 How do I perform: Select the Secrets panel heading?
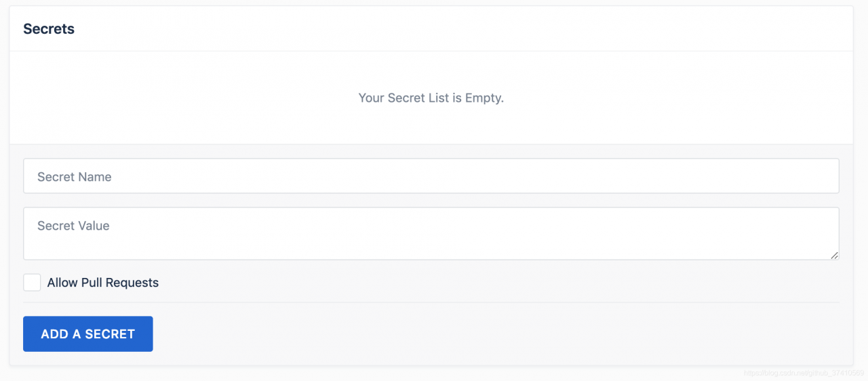pos(49,29)
